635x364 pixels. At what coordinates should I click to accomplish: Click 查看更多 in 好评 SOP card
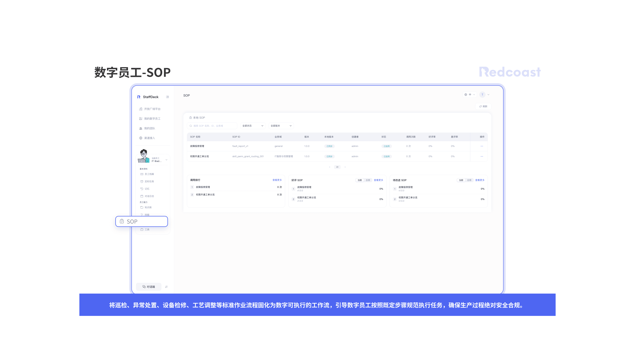tap(378, 180)
